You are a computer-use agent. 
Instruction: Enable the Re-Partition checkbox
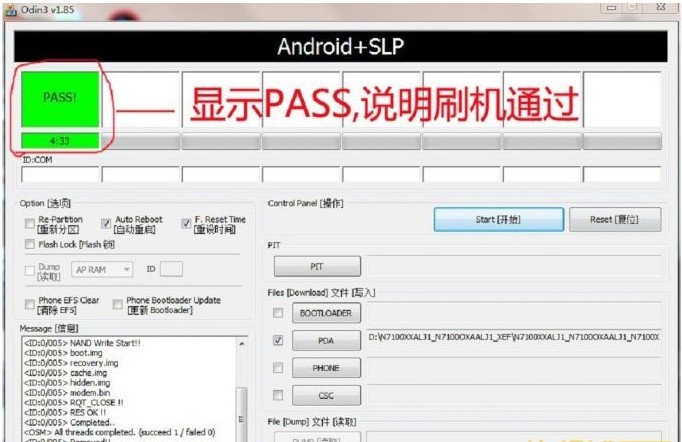30,224
